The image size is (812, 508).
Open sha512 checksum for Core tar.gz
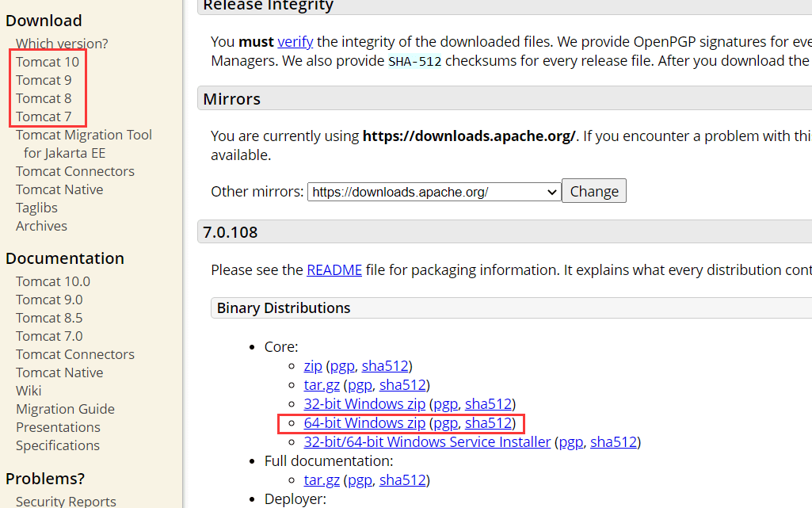point(402,385)
